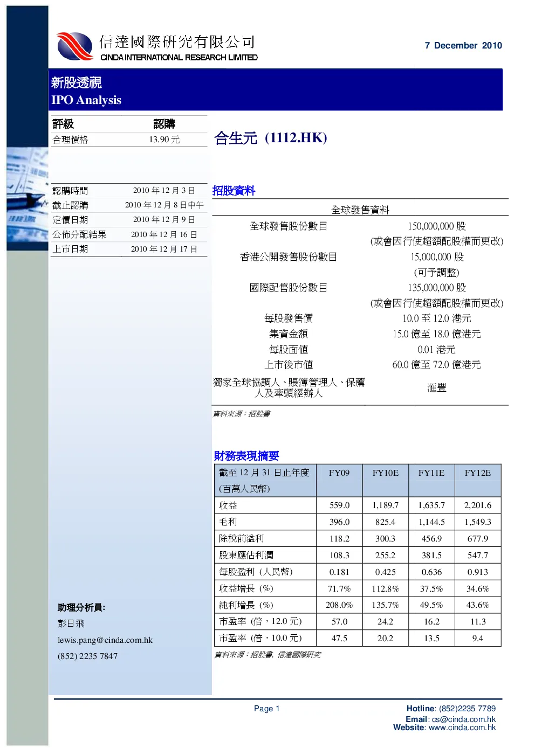This screenshot has height=756, width=535.
Task: Click the FY09 net profit growth cell 208.0%
Action: point(339,605)
